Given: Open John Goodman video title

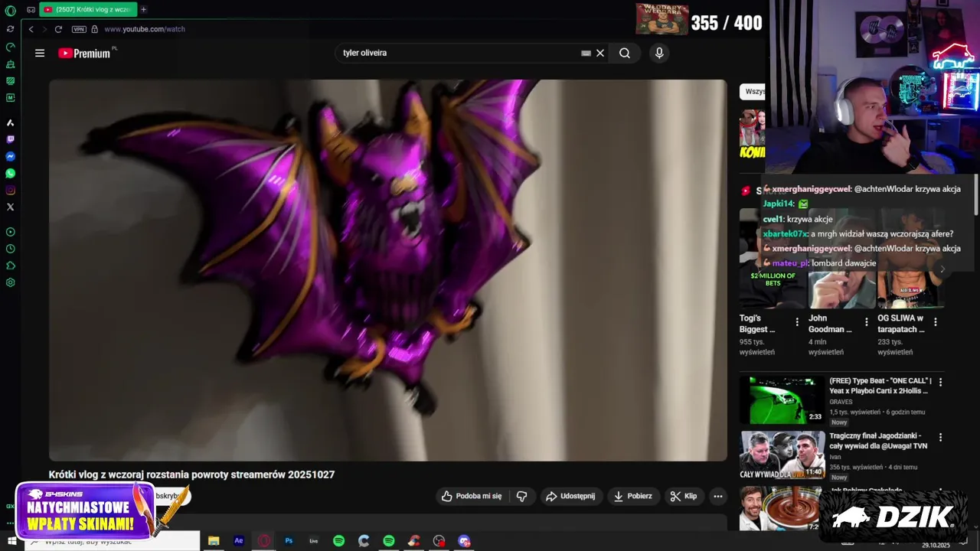Looking at the screenshot, I should [830, 323].
